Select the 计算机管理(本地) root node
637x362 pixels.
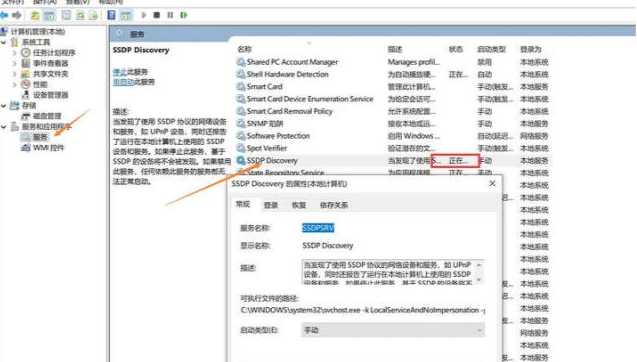(x=37, y=32)
